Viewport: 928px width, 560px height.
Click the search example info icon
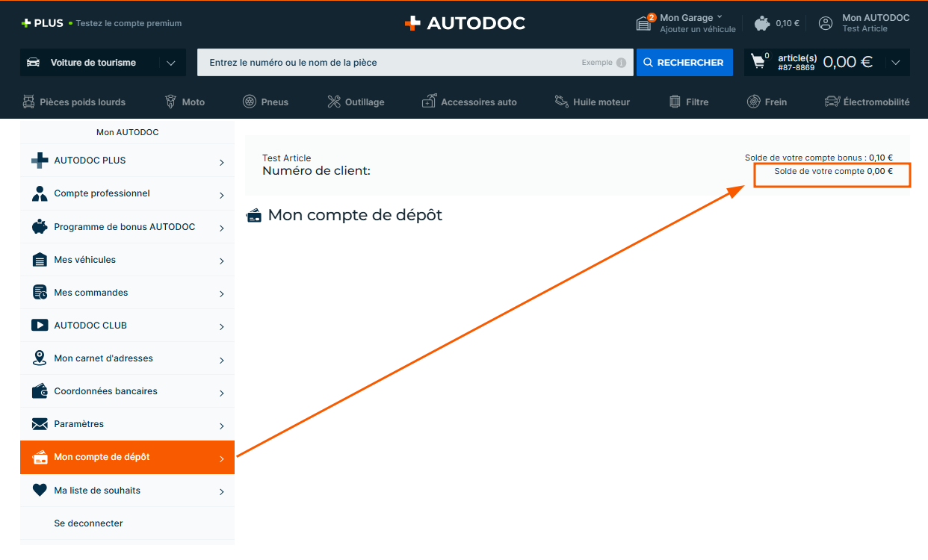coord(621,63)
